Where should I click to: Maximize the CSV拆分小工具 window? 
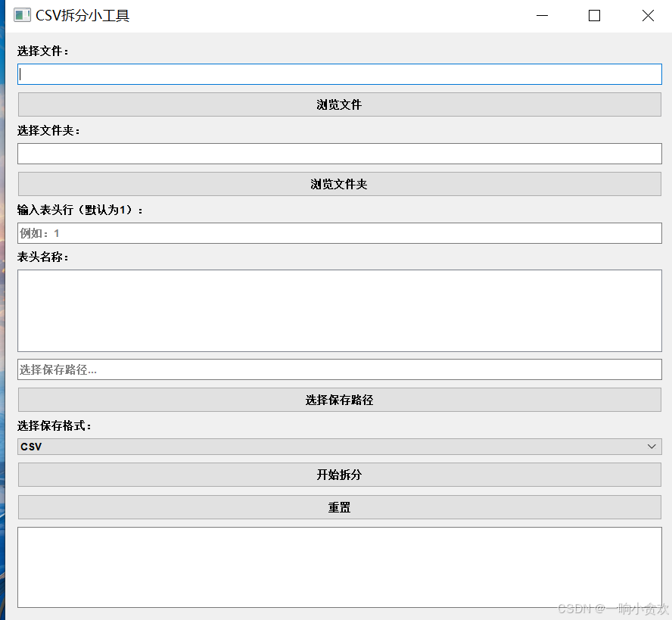tap(594, 15)
